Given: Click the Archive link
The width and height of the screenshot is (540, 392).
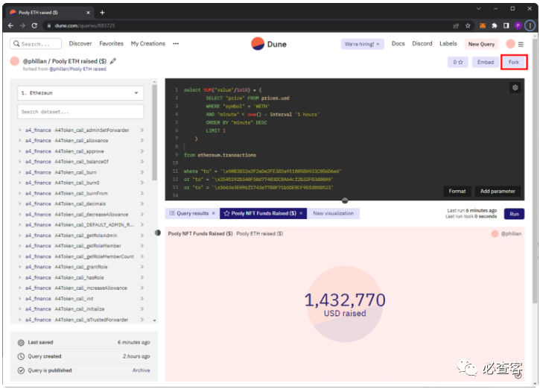Looking at the screenshot, I should pos(142,370).
